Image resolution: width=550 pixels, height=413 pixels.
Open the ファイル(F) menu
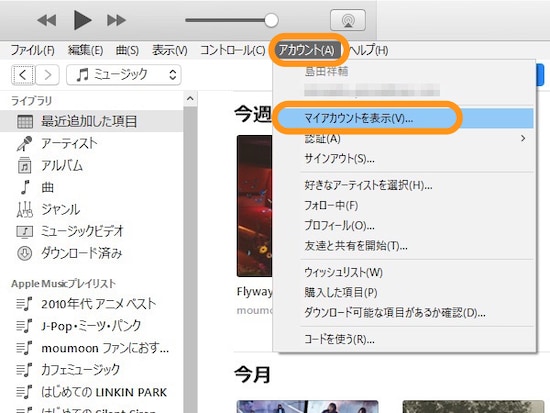click(33, 50)
